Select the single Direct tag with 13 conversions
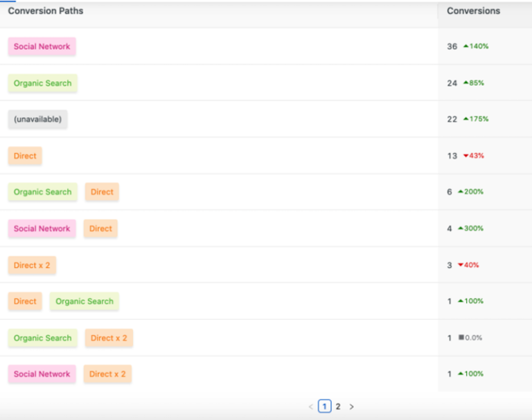Screen dimensions: 532x420 (x=25, y=156)
